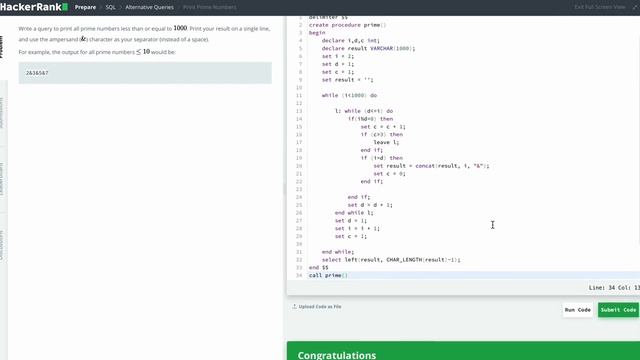Click the 'begin' keyword line
Screen dimensions: 640x360
click(x=317, y=33)
